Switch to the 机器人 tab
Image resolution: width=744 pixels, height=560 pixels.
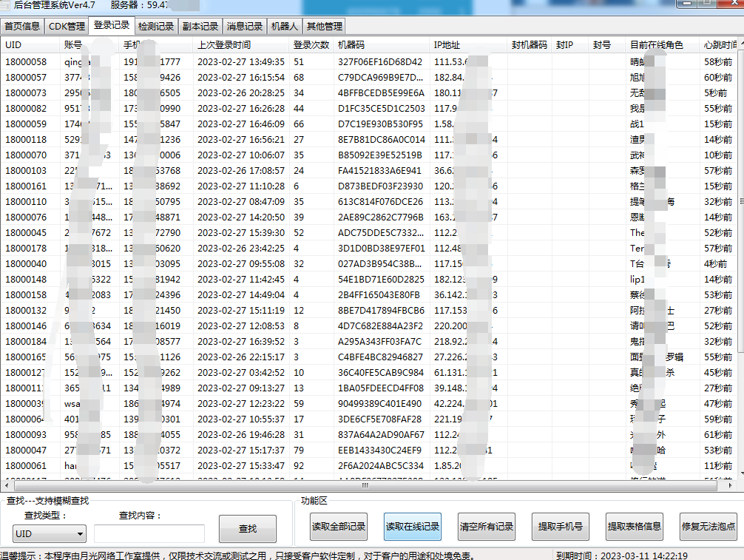coord(285,27)
